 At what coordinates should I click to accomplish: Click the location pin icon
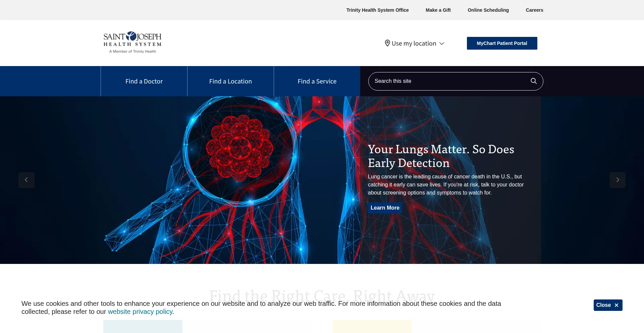pyautogui.click(x=387, y=43)
